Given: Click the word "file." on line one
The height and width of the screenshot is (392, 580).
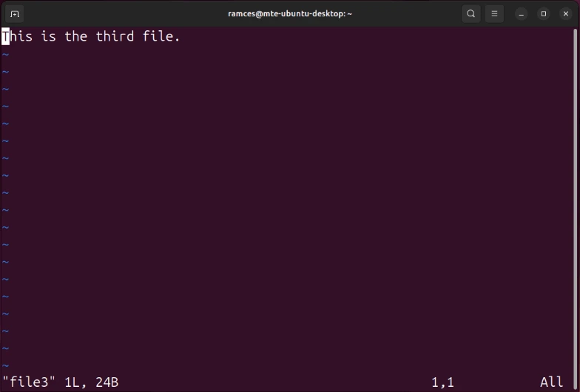Looking at the screenshot, I should coord(161,36).
